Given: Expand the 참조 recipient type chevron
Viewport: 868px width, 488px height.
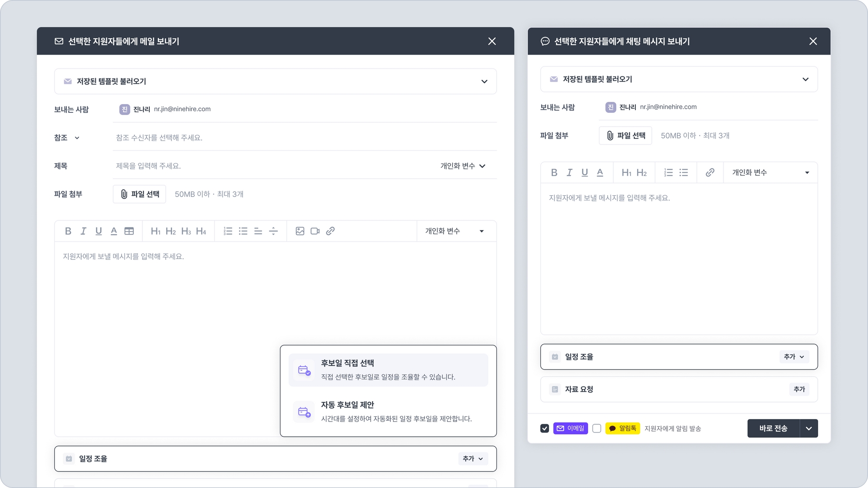Looking at the screenshot, I should click(77, 138).
